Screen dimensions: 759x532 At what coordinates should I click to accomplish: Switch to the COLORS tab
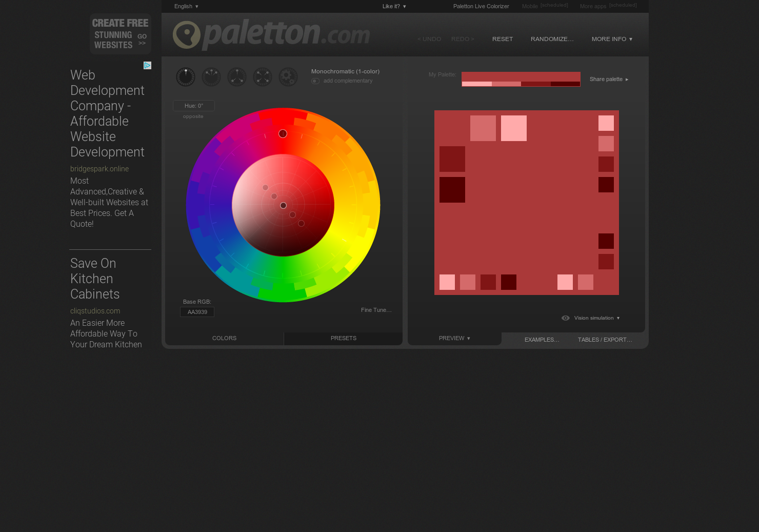coord(224,338)
